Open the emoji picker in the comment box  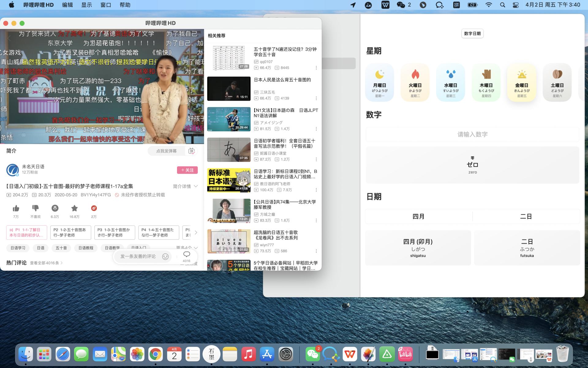click(165, 257)
